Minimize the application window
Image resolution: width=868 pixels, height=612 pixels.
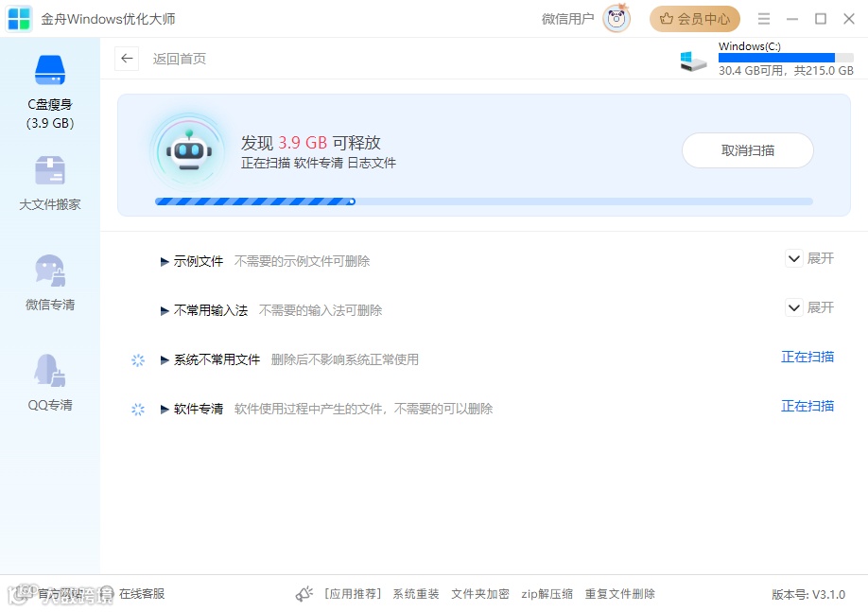[792, 19]
